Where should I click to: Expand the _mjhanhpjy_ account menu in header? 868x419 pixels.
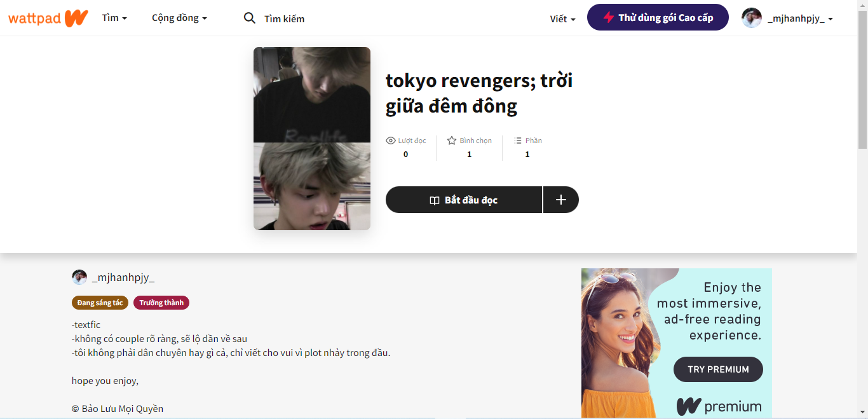tap(800, 19)
